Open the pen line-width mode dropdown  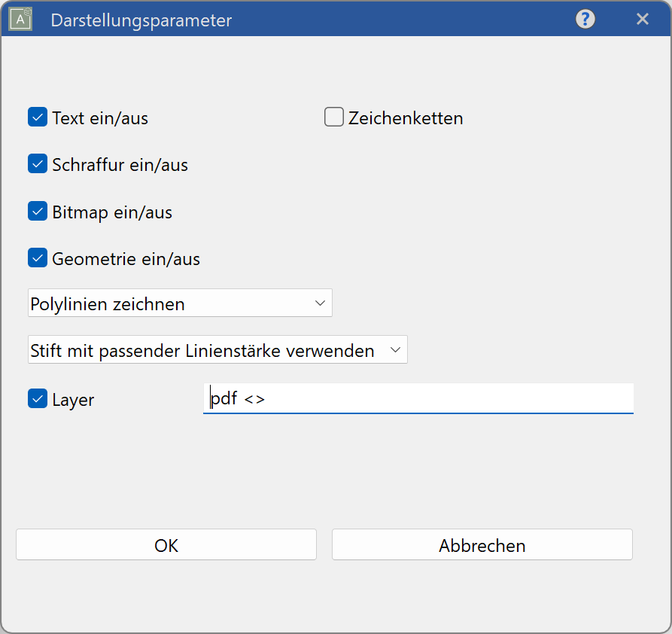click(x=217, y=349)
